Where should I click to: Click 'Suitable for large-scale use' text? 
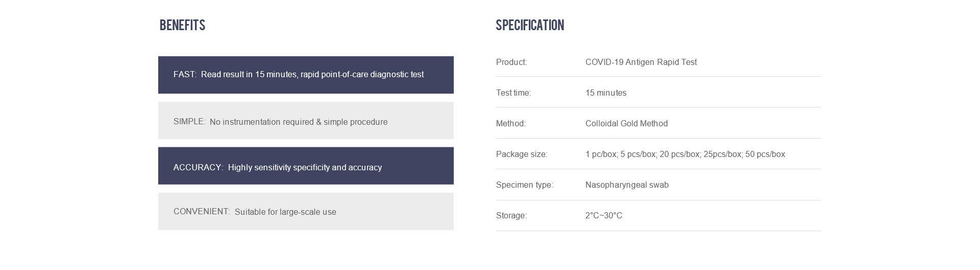[285, 212]
